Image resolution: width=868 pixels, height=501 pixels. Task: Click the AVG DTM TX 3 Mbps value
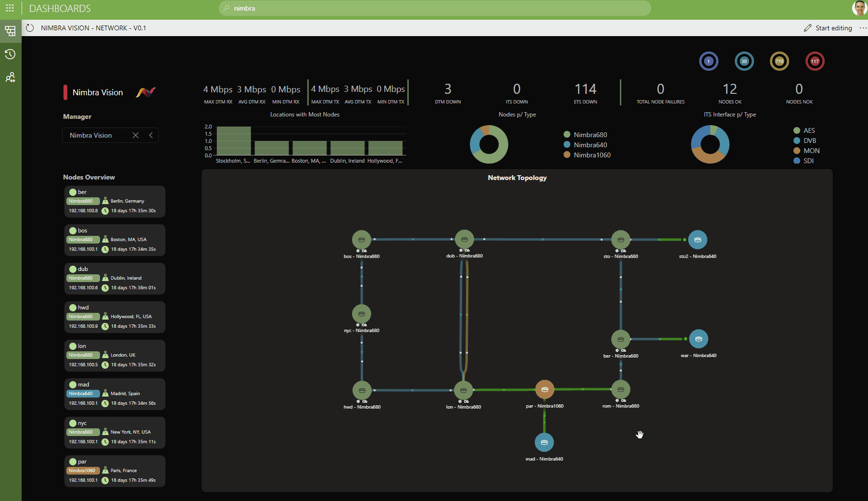(x=358, y=89)
